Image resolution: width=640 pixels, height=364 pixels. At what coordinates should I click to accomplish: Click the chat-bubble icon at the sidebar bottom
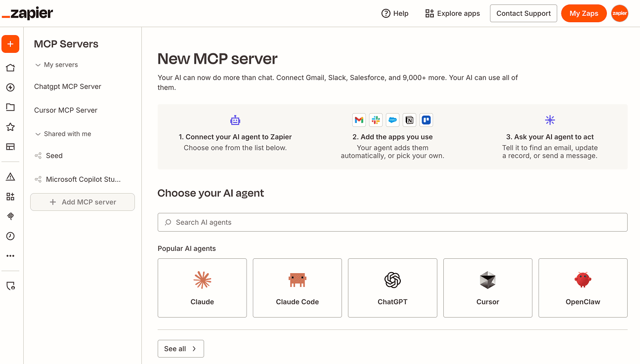(x=10, y=286)
